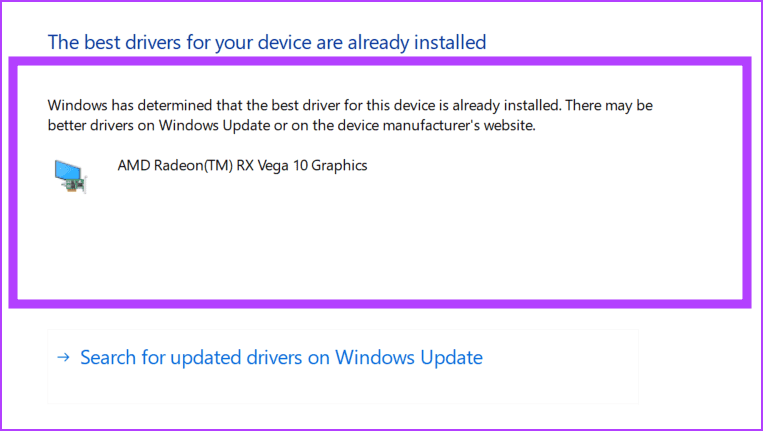Click the heading about best drivers already installed
This screenshot has height=431, width=763.
point(267,43)
